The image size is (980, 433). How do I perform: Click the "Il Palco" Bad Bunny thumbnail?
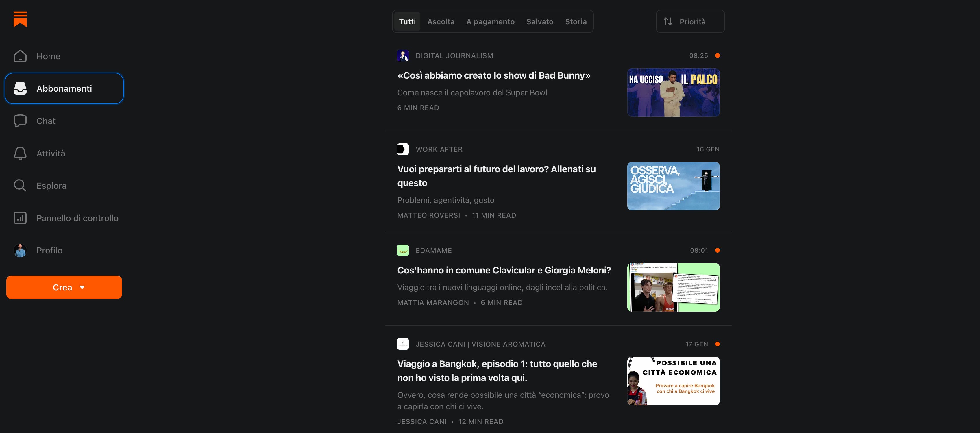tap(673, 92)
